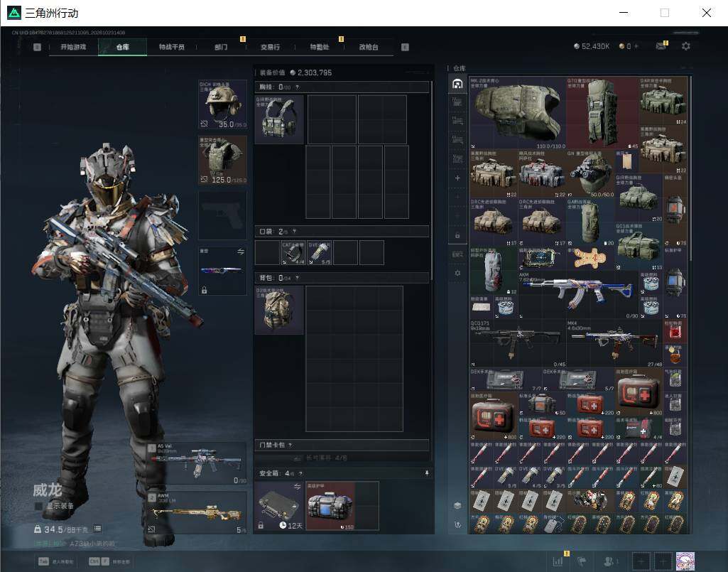Open the friends icon in the bottom bar
728x572 pixels.
point(609,561)
